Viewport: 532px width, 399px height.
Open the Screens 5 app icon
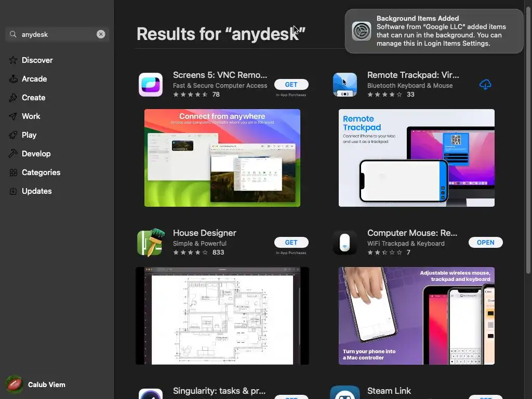click(x=151, y=85)
